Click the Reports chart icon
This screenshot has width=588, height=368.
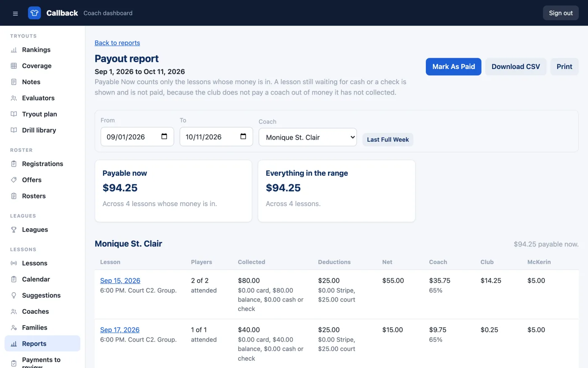pyautogui.click(x=14, y=344)
